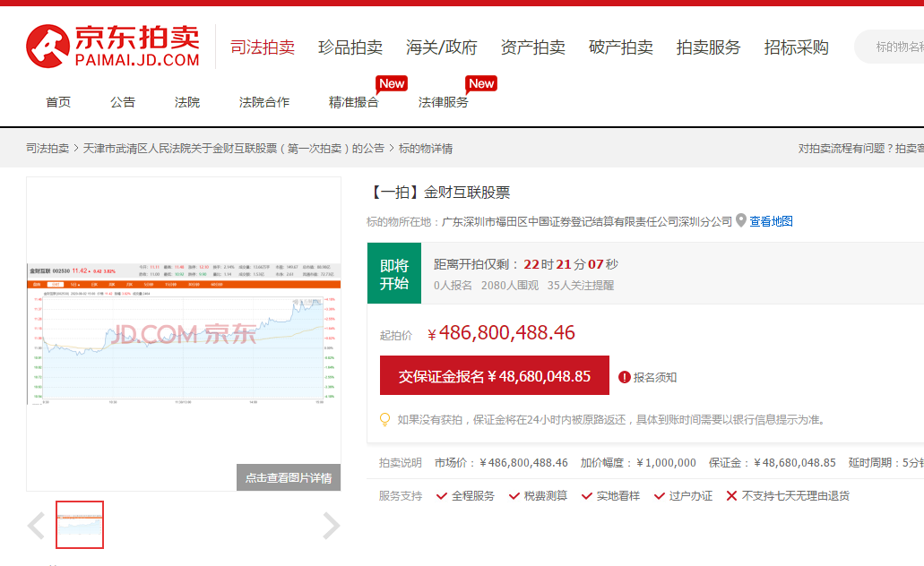This screenshot has height=566, width=924.
Task: Switch to the 珍品拍卖 tab
Action: point(351,47)
